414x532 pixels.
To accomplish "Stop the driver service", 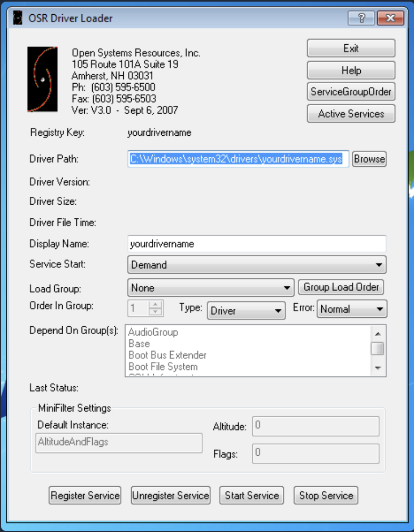I will [x=326, y=495].
